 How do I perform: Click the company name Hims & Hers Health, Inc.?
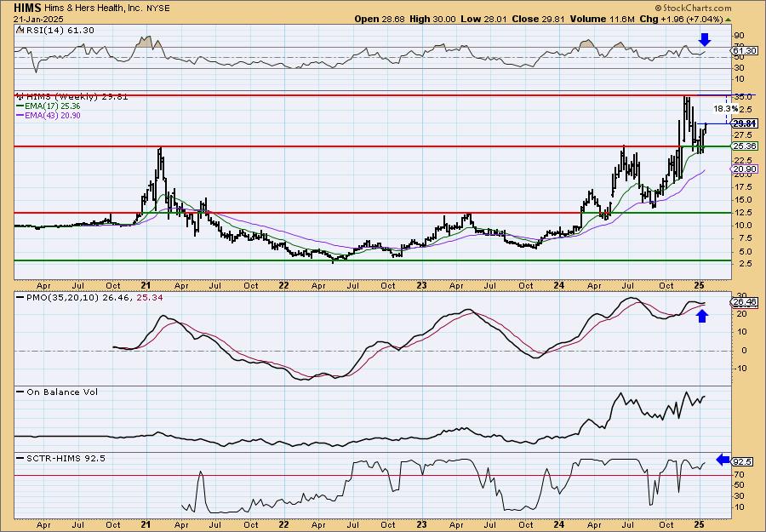pyautogui.click(x=94, y=9)
